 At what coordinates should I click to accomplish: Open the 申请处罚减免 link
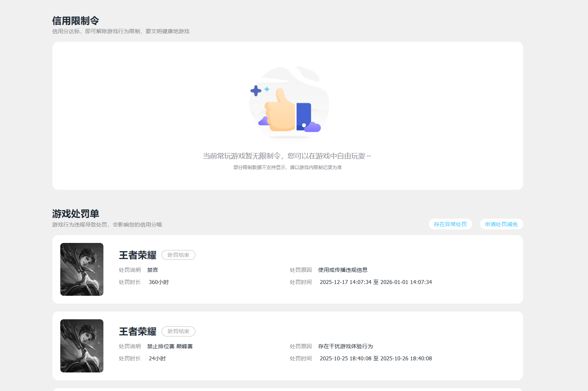[x=501, y=224]
